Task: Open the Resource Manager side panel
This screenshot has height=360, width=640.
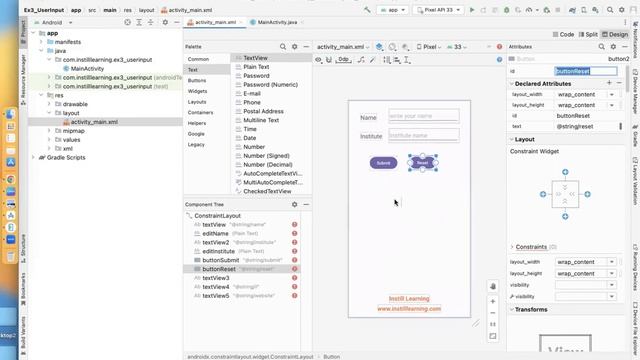Action: point(23,80)
